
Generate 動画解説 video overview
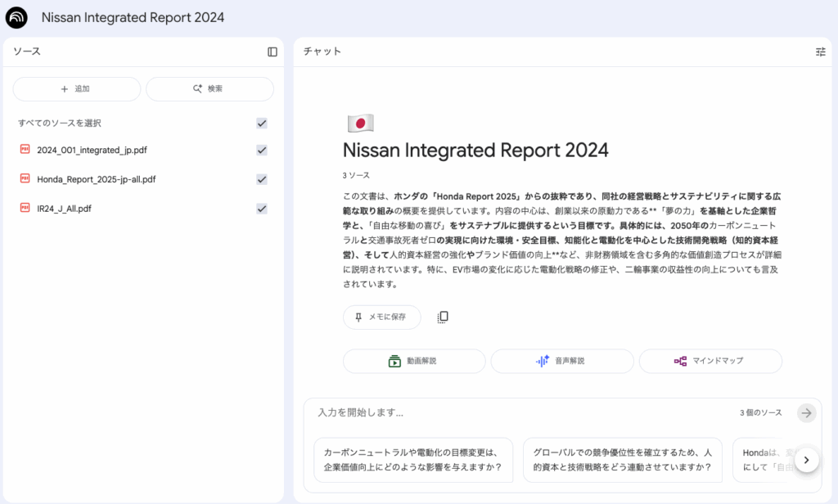coord(414,361)
